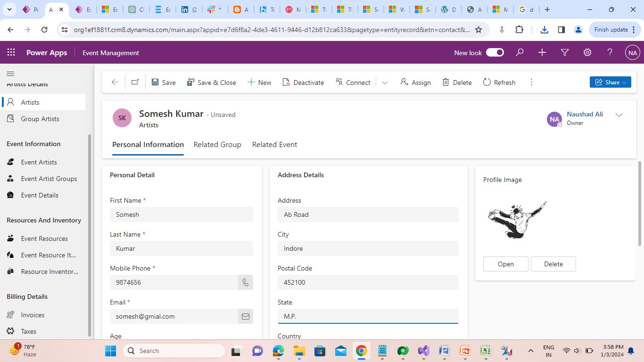Expand the header chevron next to Owner
This screenshot has width=644, height=362.
tap(619, 115)
